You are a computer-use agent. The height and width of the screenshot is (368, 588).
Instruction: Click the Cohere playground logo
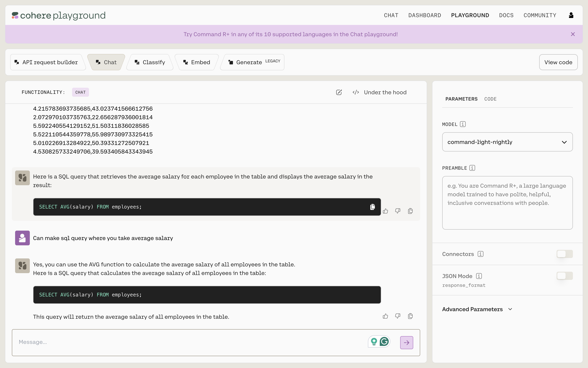pyautogui.click(x=59, y=15)
